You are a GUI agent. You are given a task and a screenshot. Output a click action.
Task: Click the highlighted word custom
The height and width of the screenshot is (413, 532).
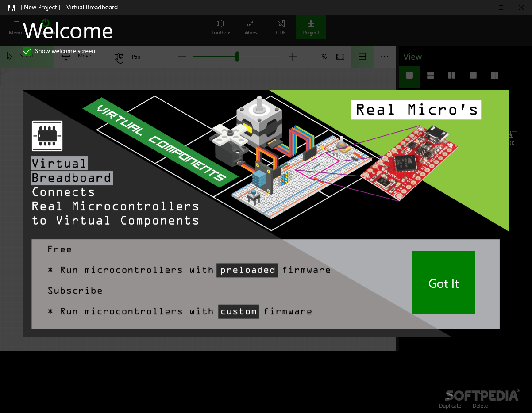coord(239,311)
